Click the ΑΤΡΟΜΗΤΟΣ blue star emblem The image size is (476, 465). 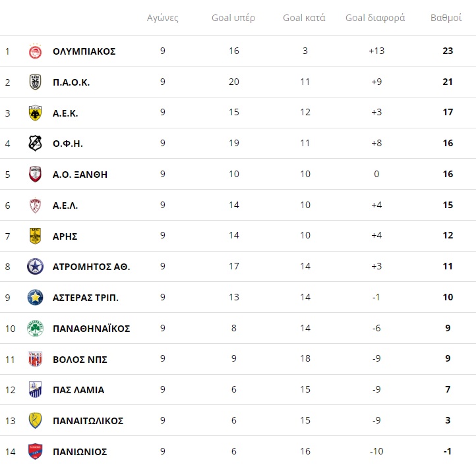(x=35, y=267)
